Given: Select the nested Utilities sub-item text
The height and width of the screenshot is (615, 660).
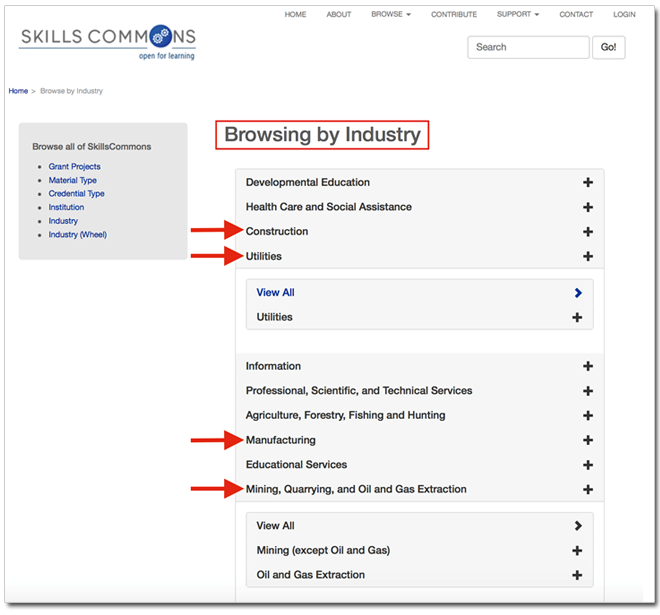Looking at the screenshot, I should (x=274, y=317).
